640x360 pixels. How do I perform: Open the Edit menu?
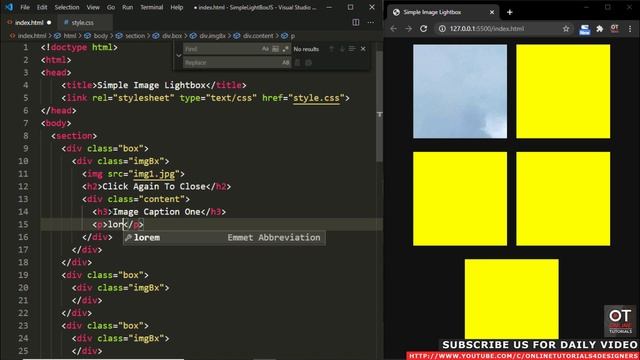(42, 7)
